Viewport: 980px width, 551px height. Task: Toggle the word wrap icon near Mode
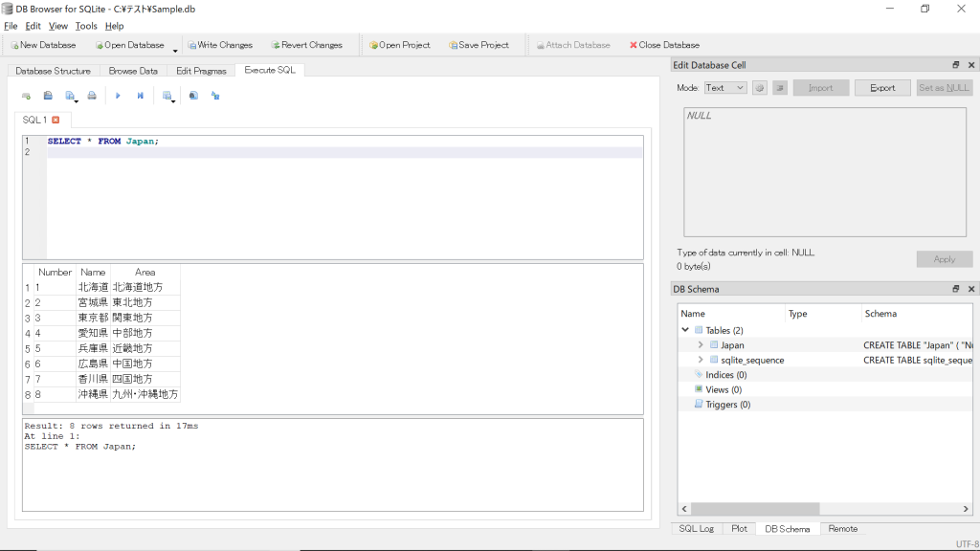click(779, 88)
